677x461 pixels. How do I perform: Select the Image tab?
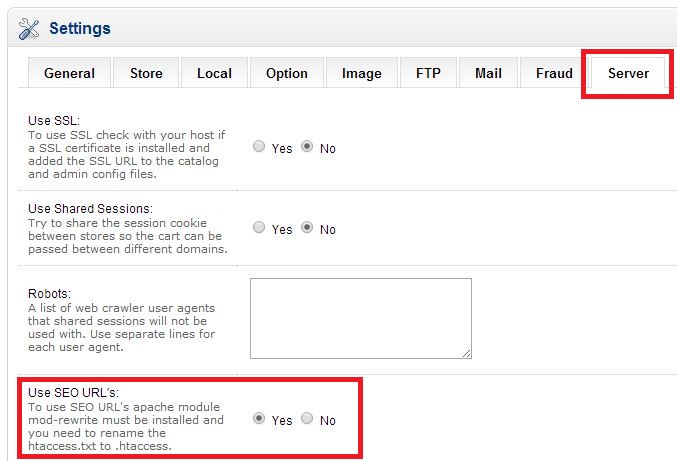pyautogui.click(x=362, y=73)
